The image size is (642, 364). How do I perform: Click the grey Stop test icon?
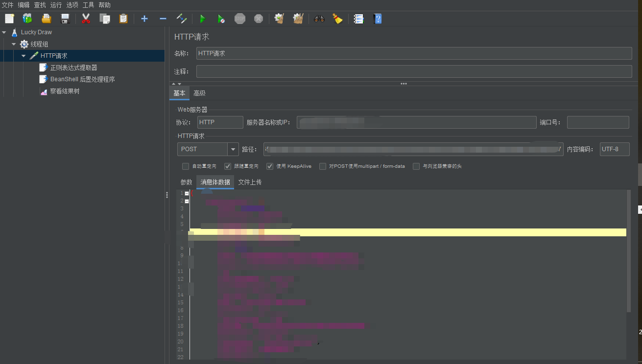pyautogui.click(x=239, y=19)
